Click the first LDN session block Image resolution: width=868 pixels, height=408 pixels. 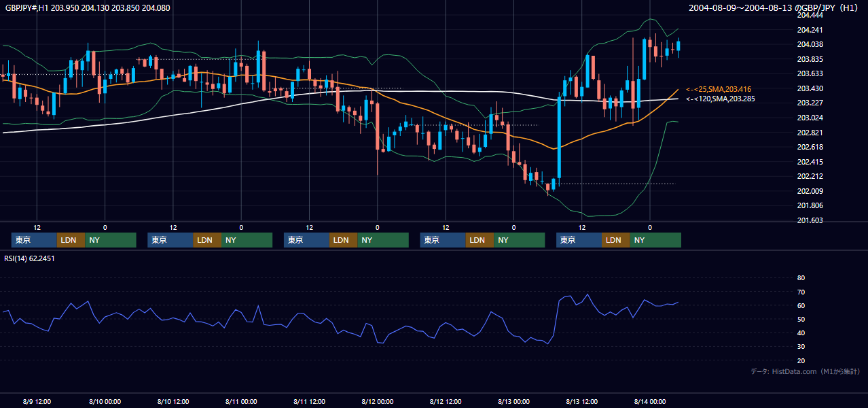(71, 240)
